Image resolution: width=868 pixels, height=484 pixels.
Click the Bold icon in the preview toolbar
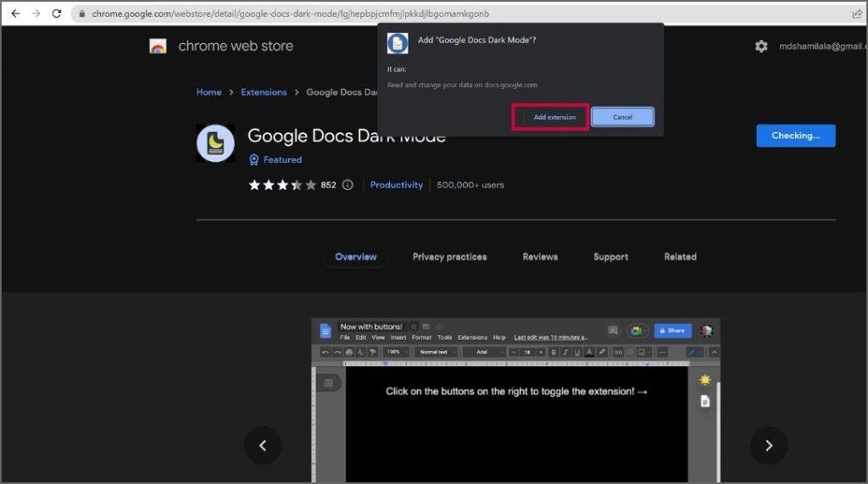[553, 353]
